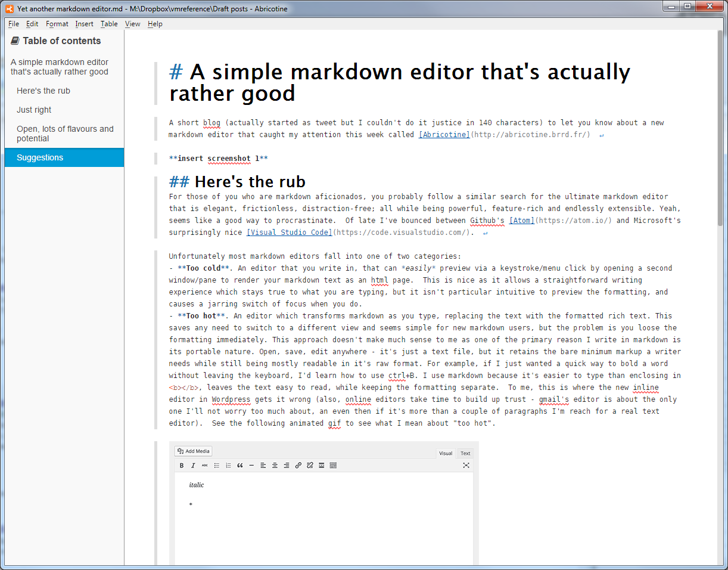Click the Table of contents book icon

(x=15, y=41)
